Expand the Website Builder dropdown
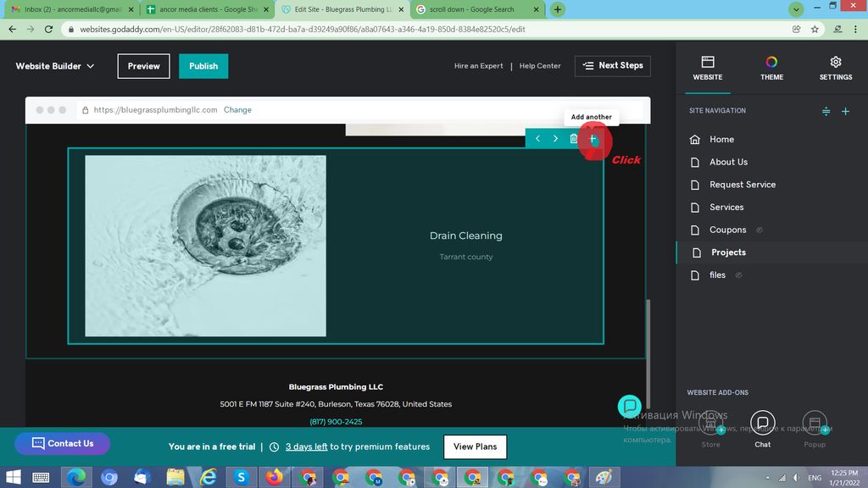The image size is (868, 488). [55, 66]
